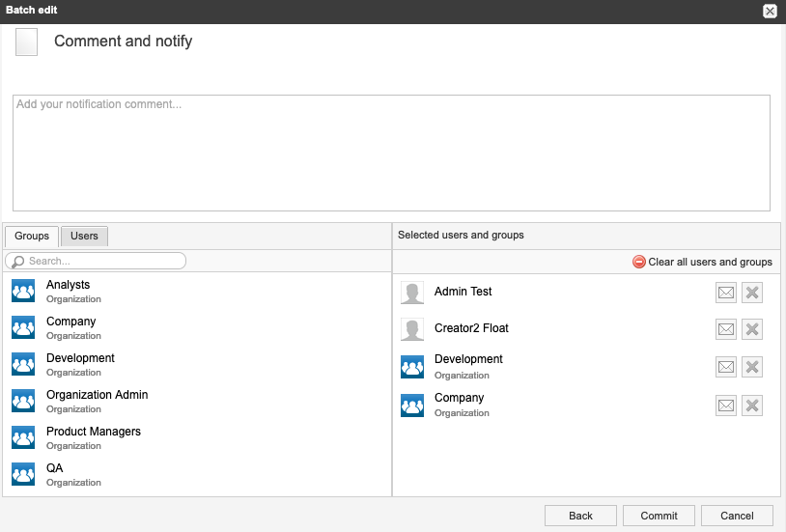Screen dimensions: 786x532
Task: Click the QA group icon
Action: pos(23,474)
